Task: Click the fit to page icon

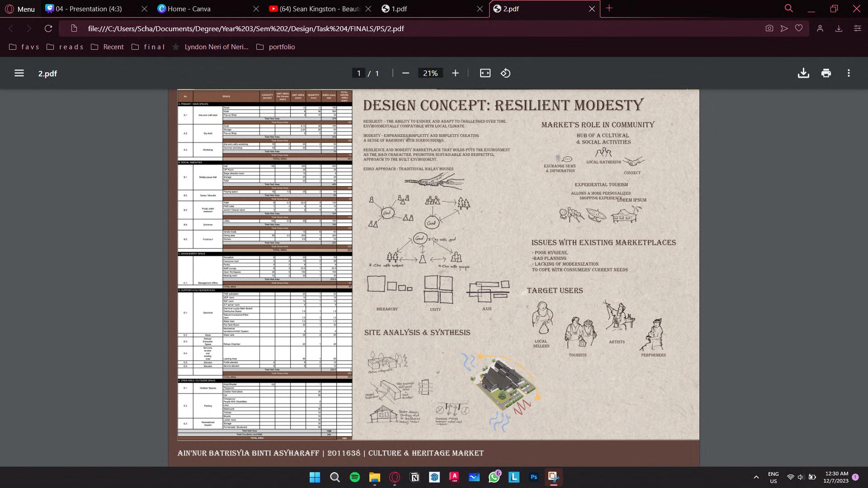Action: point(485,73)
